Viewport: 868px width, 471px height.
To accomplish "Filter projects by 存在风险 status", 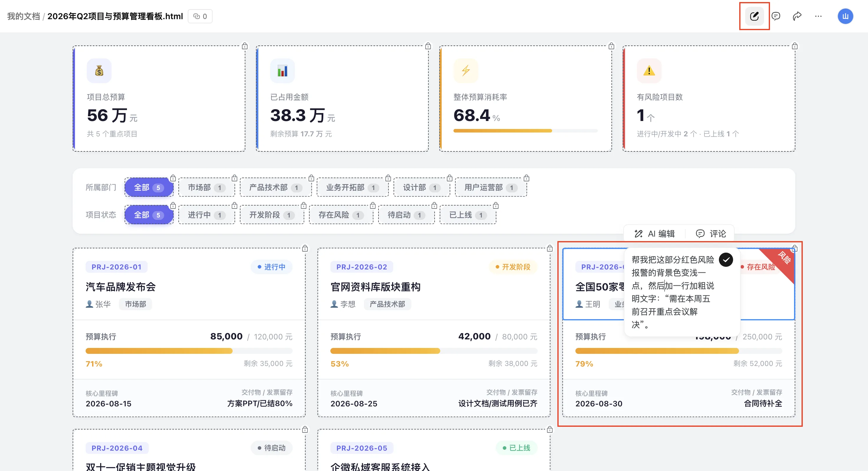I will pyautogui.click(x=341, y=215).
